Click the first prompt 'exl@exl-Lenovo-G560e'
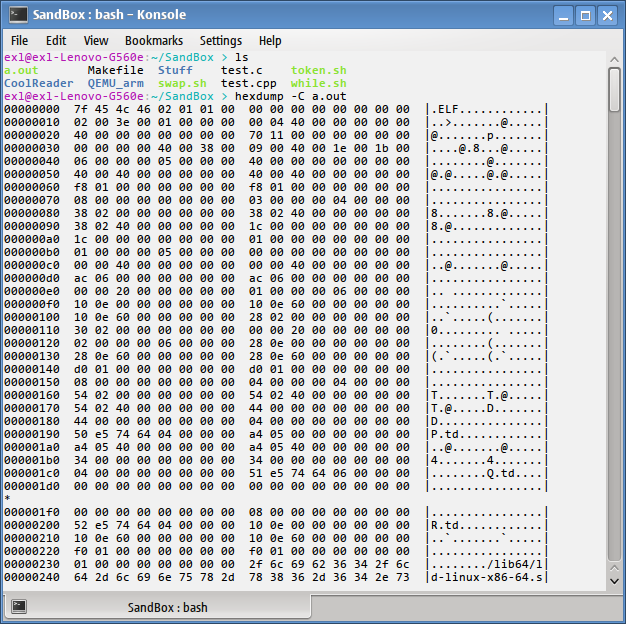 coord(74,57)
